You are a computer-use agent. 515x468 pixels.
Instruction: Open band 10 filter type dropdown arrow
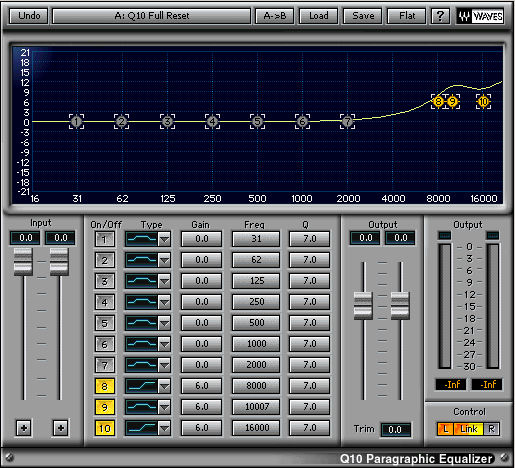tap(164, 428)
